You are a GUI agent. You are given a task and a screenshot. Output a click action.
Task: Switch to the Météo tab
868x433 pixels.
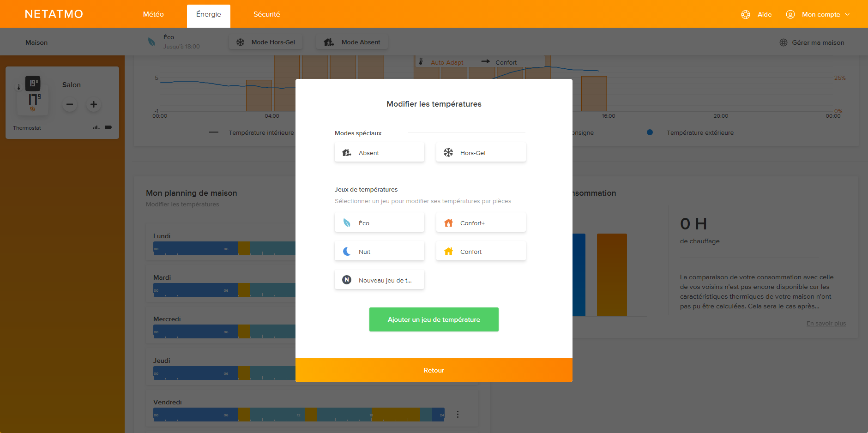153,14
